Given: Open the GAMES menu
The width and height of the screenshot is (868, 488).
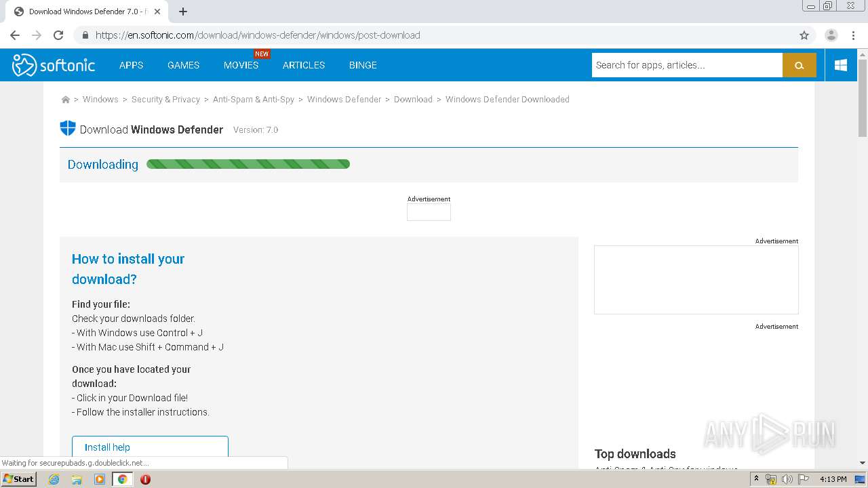Looking at the screenshot, I should tap(184, 65).
